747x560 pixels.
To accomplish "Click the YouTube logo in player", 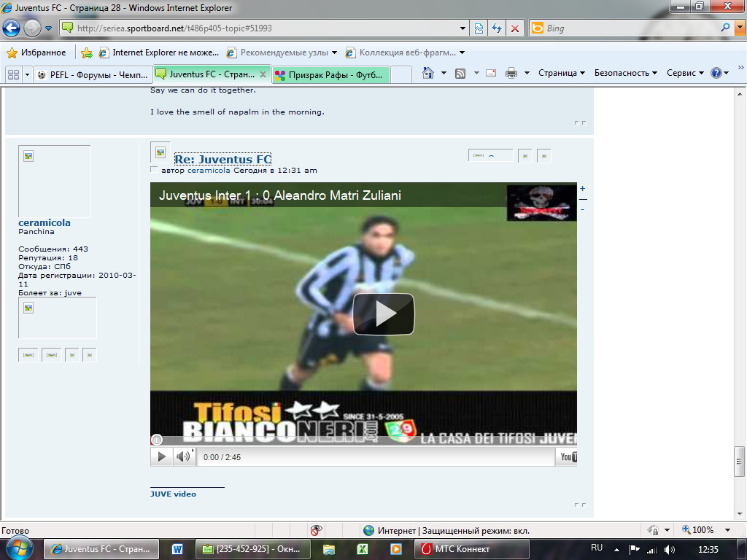I will (x=567, y=456).
